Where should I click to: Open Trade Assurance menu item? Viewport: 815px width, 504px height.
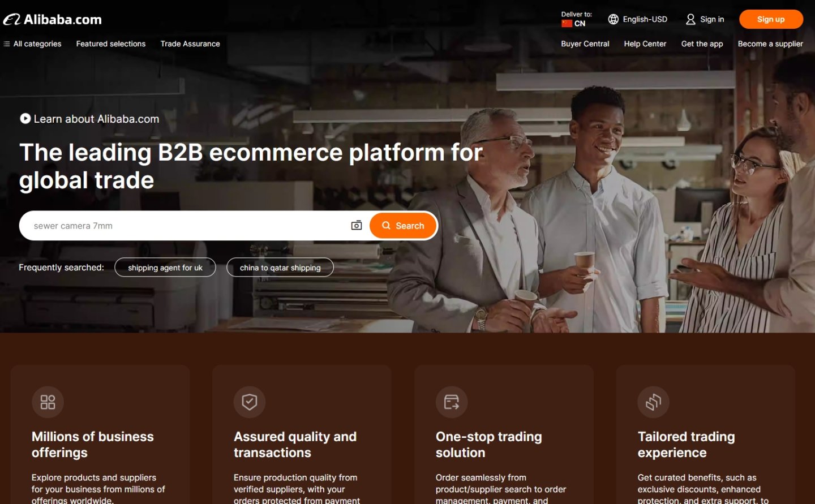tap(190, 44)
